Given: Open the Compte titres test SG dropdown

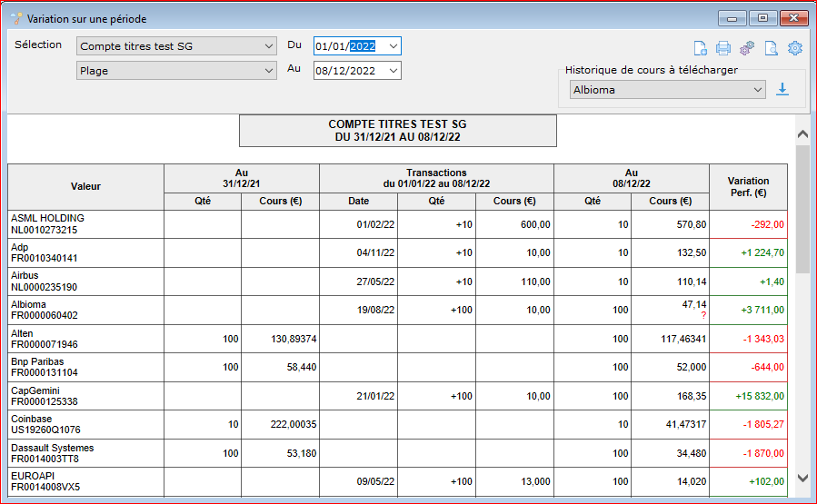Looking at the screenshot, I should point(176,45).
